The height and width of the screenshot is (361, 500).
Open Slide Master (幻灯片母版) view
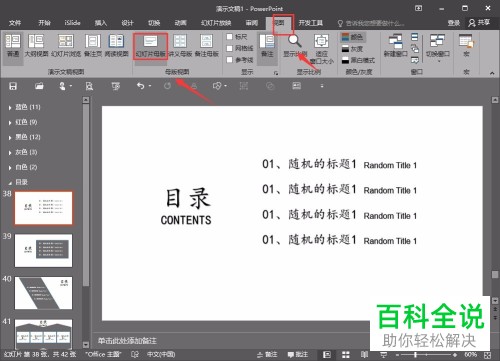pos(150,46)
